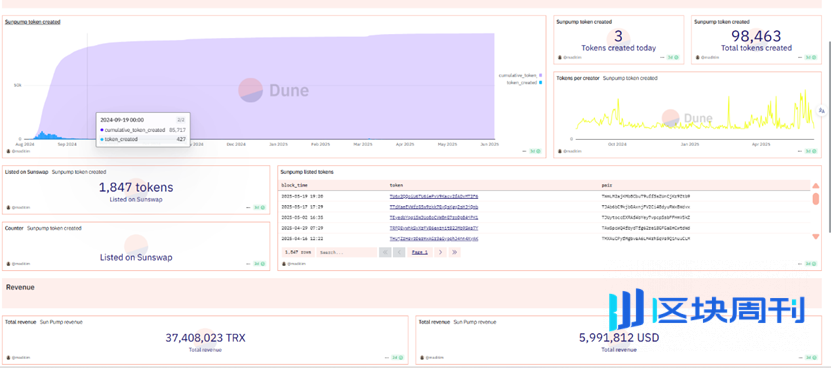Open author handle on Total tokens created card
This screenshot has width=831, height=368.
708,57
